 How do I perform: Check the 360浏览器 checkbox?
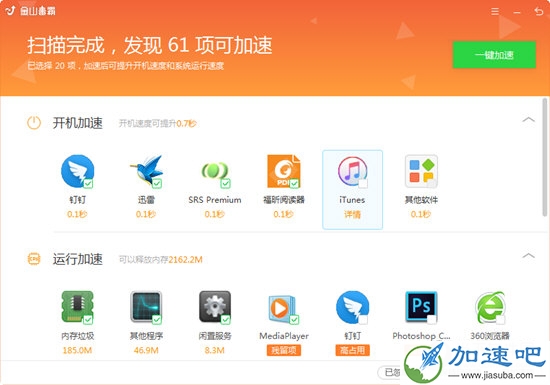(x=501, y=319)
